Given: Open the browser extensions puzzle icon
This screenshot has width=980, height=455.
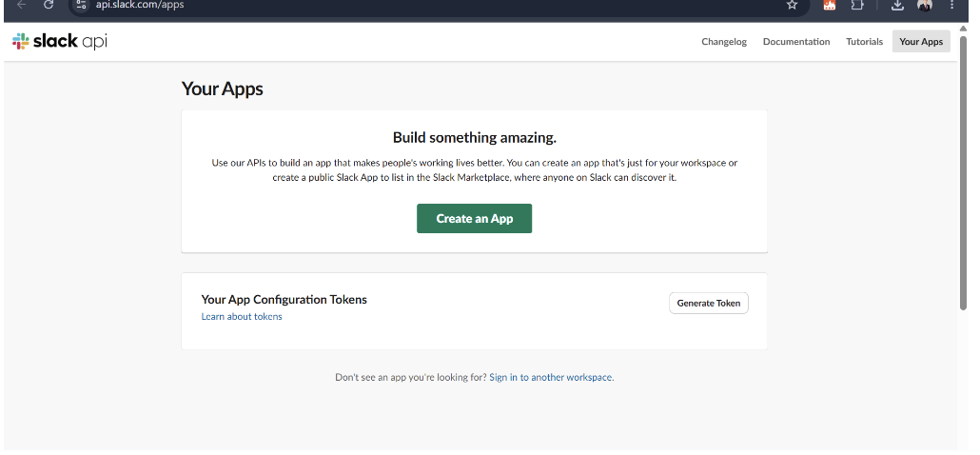Looking at the screenshot, I should coord(857,5).
